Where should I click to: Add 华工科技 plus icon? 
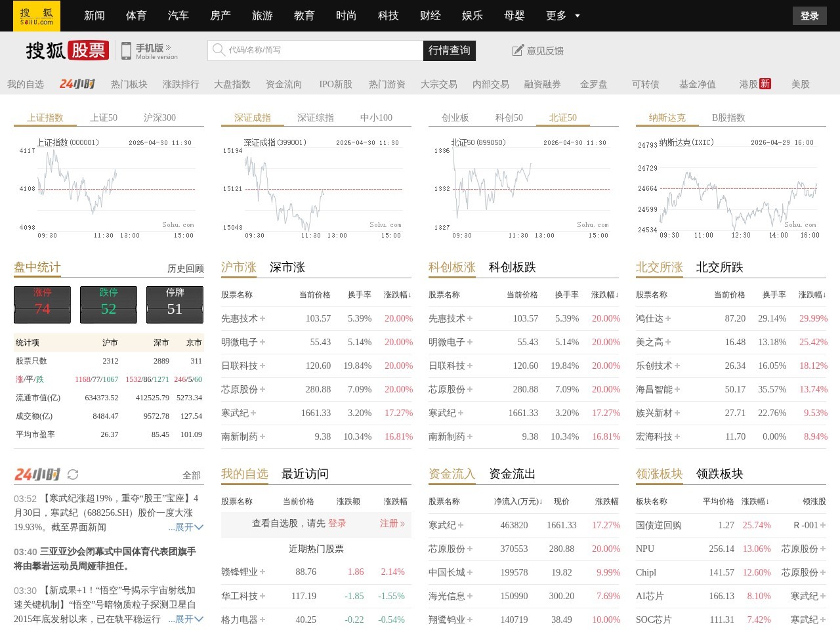tap(262, 596)
